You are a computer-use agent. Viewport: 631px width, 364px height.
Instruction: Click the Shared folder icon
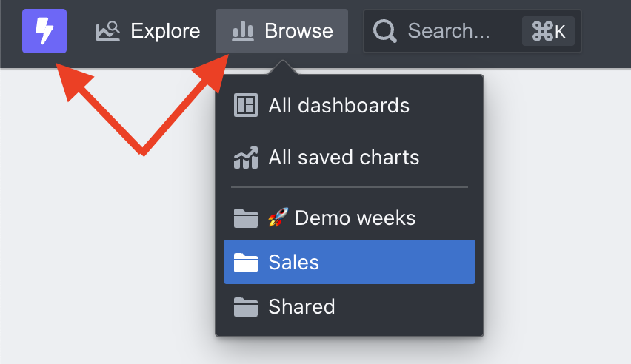tap(245, 307)
